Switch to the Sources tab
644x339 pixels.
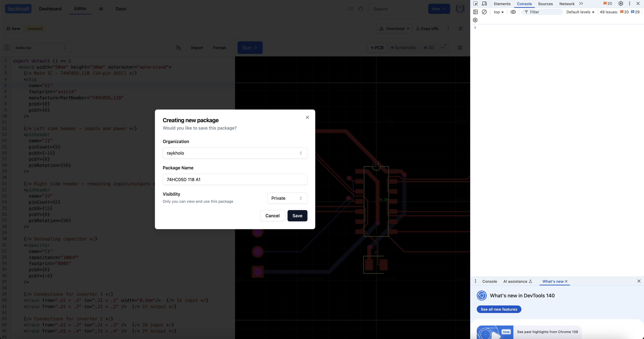pyautogui.click(x=545, y=4)
